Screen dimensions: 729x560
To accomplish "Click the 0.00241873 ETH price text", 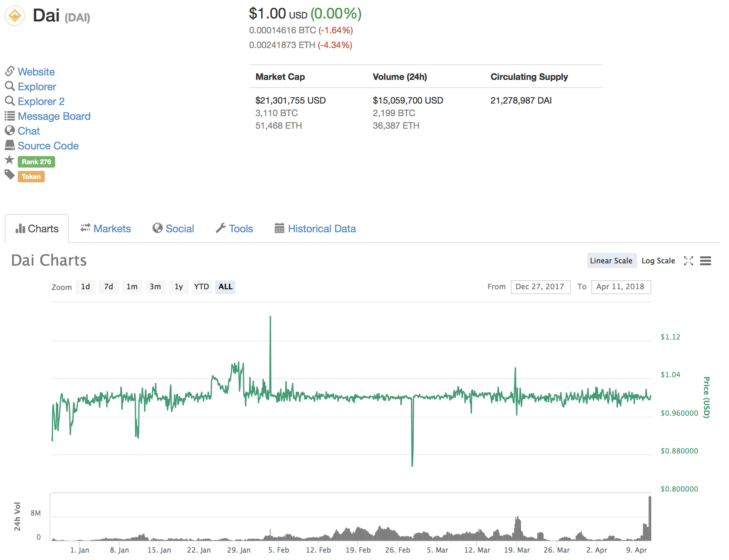I will coord(282,45).
